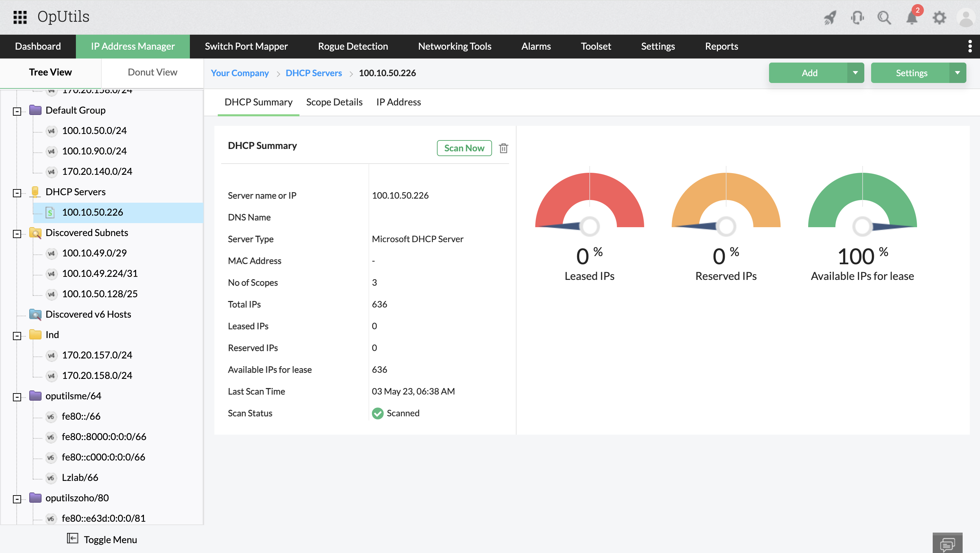
Task: Collapse the DHCP Servers tree node
Action: click(x=17, y=193)
